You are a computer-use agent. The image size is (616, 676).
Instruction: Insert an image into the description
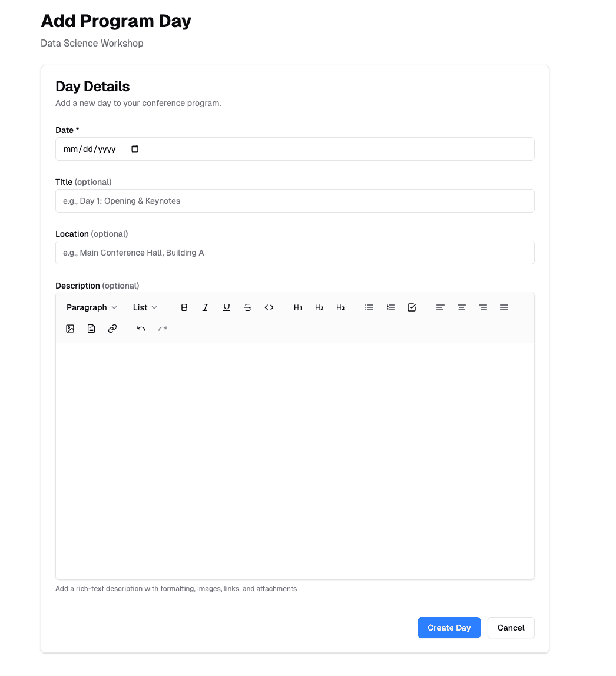coord(70,328)
